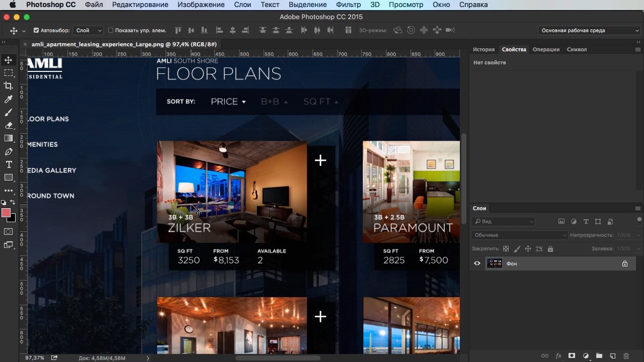The image size is (644, 362).
Task: Open the Обычные blend mode dropdown
Action: coord(520,235)
